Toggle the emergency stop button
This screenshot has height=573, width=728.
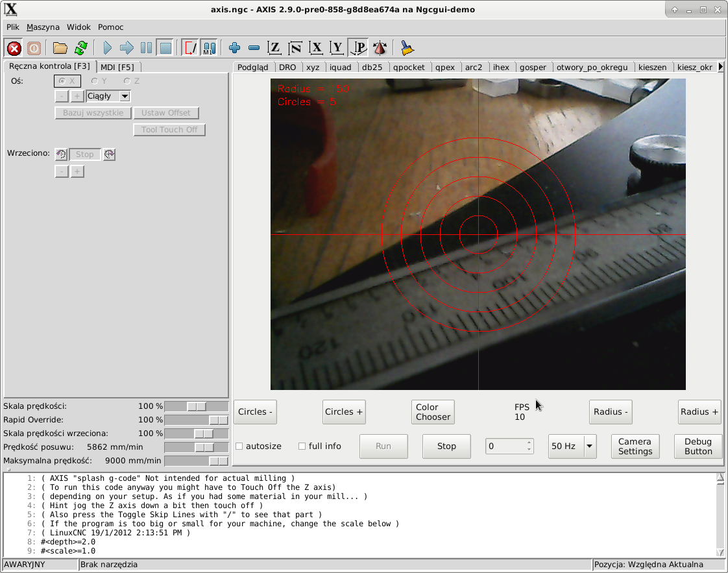click(x=14, y=48)
